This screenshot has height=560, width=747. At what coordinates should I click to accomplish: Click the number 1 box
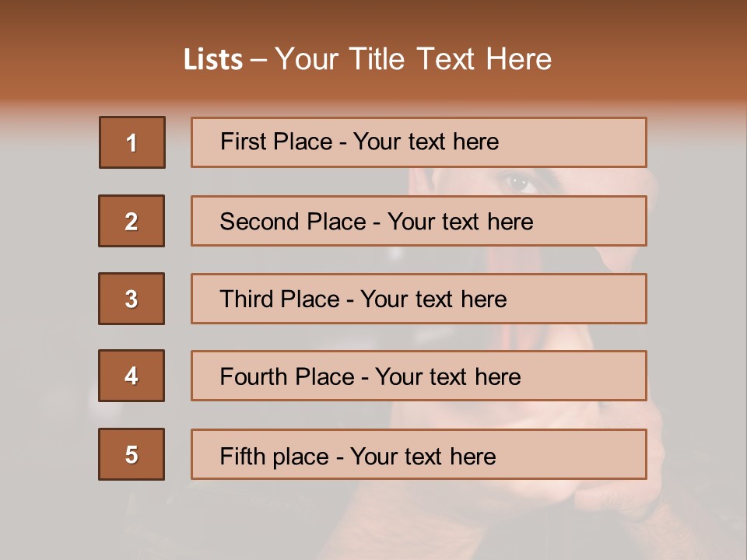(x=132, y=142)
